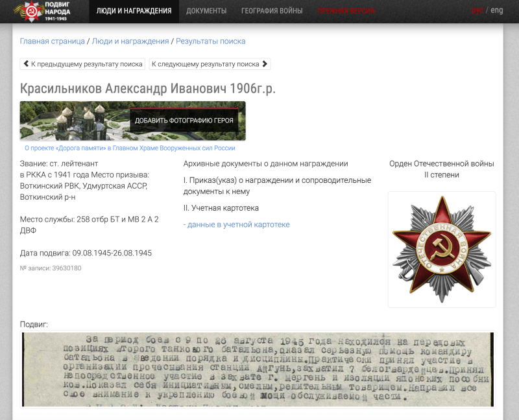Screen dimensions: 519x420
Task: Switch to the Документы menu section
Action: [206, 11]
